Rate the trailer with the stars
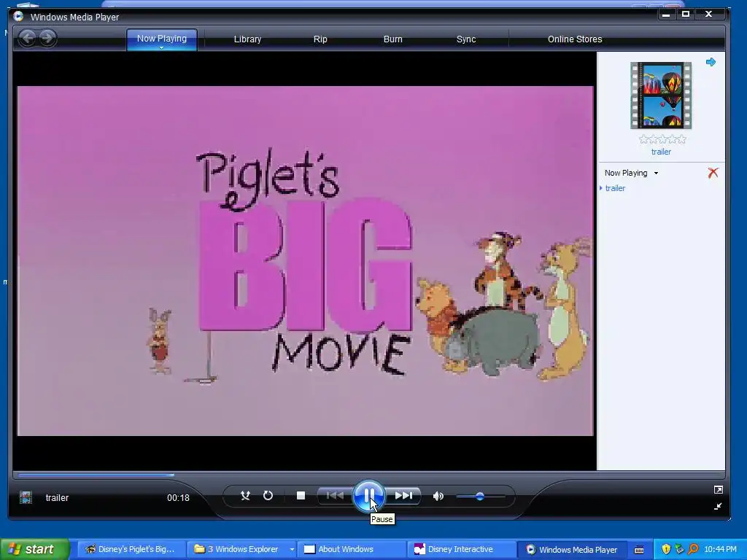Screen dimensions: 747x560 pyautogui.click(x=662, y=139)
